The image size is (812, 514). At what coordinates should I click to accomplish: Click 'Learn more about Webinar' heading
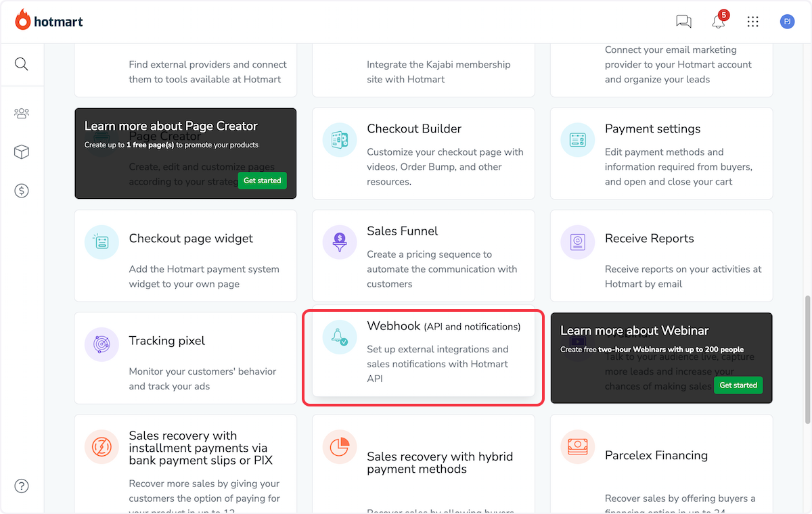(634, 331)
